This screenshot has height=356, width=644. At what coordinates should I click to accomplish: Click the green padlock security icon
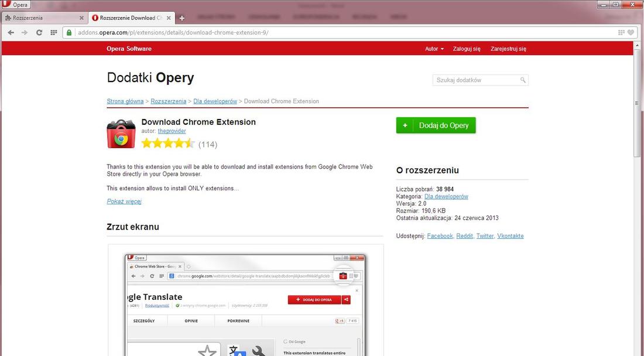click(x=69, y=32)
